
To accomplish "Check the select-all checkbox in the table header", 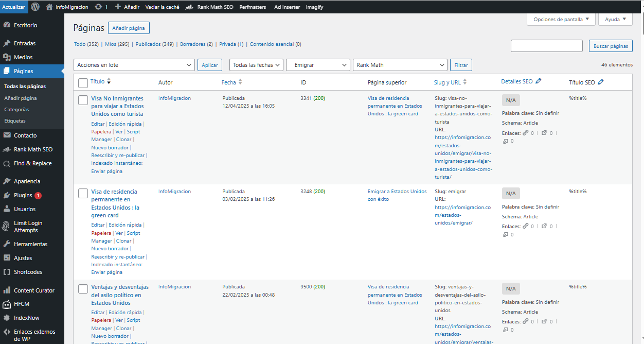I will coord(83,83).
